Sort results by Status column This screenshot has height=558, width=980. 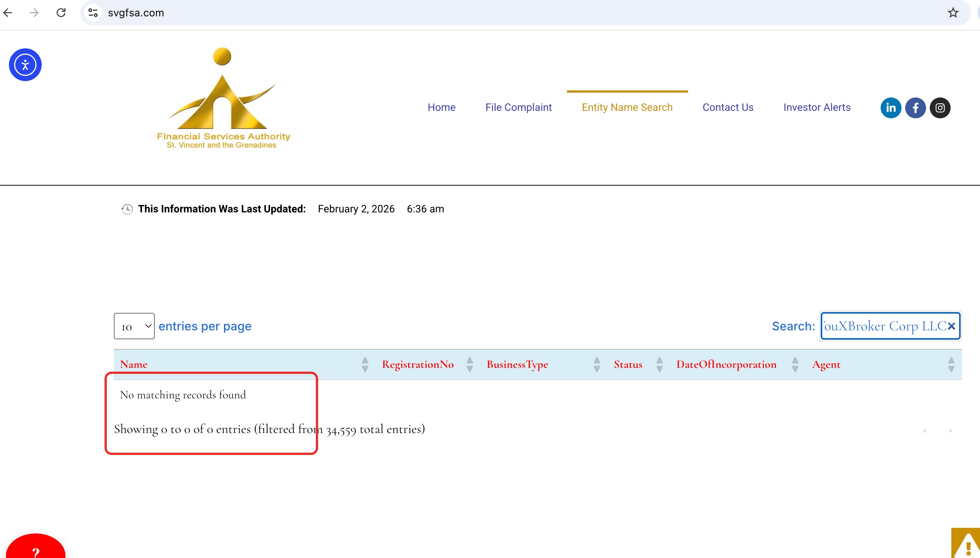(x=628, y=365)
